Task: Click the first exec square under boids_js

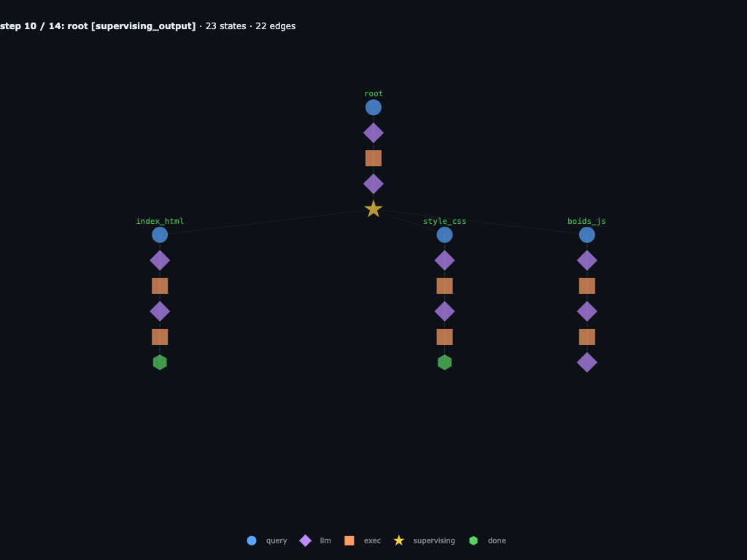Action: (587, 286)
